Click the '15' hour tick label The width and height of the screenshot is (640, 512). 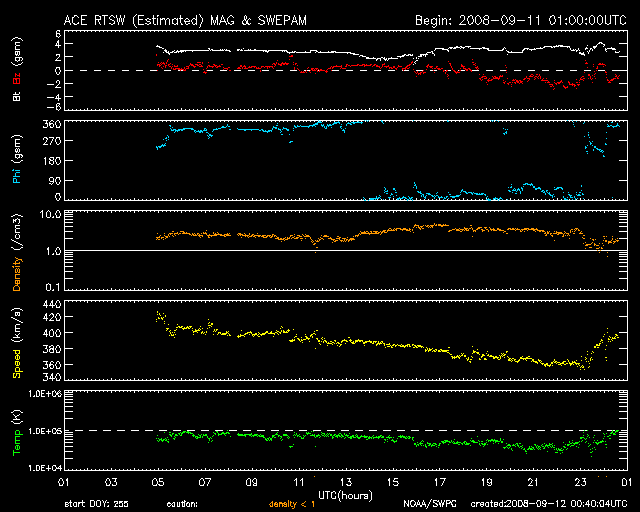click(393, 482)
